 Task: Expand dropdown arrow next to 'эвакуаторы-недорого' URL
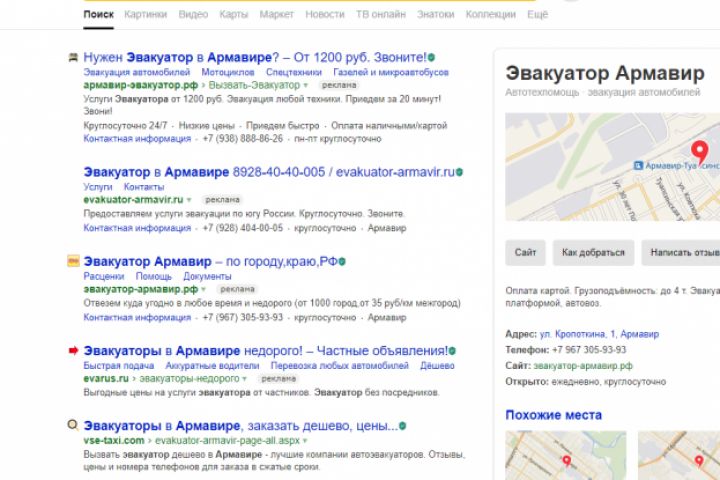pyautogui.click(x=244, y=379)
